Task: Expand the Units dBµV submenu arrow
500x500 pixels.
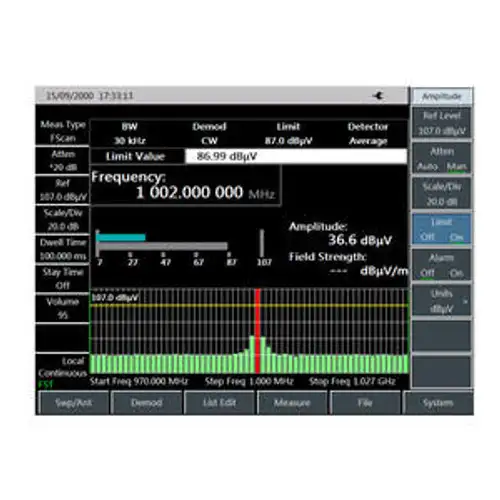Action: coord(465,301)
